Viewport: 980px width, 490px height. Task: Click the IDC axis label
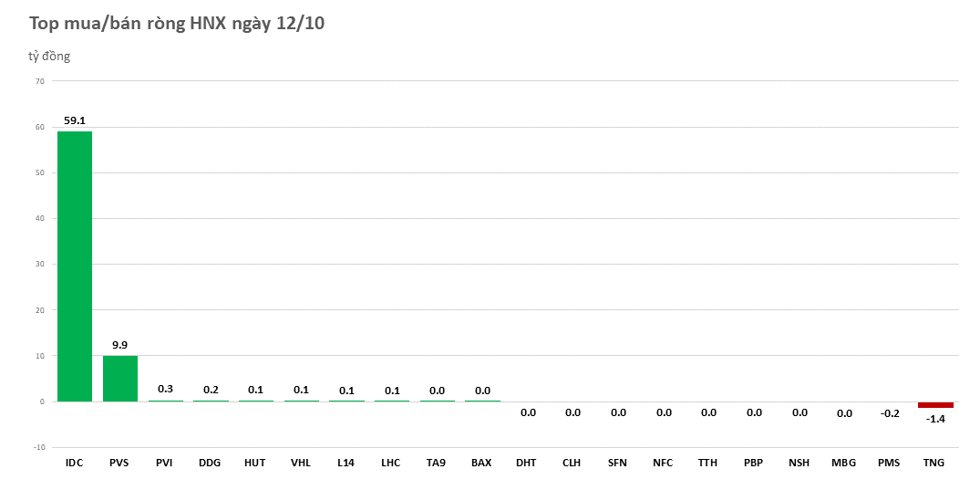tap(74, 463)
